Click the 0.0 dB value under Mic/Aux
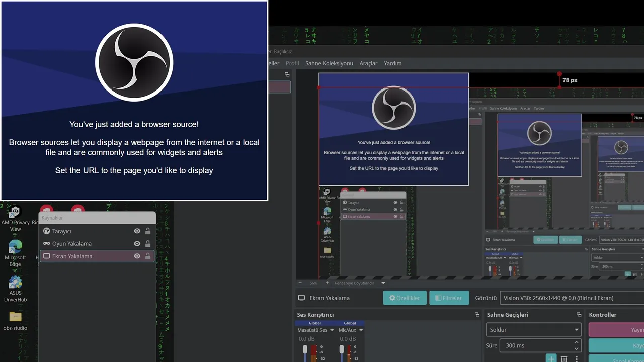 coord(348,339)
